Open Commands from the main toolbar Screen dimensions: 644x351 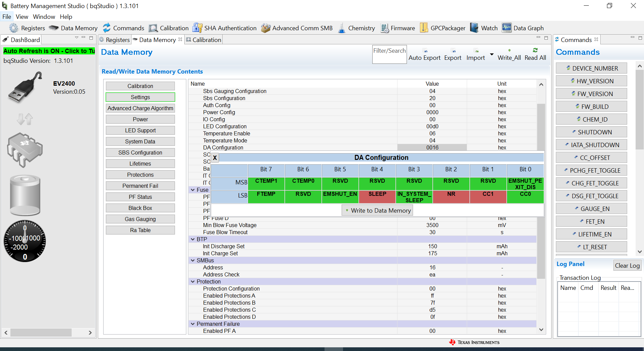[123, 28]
